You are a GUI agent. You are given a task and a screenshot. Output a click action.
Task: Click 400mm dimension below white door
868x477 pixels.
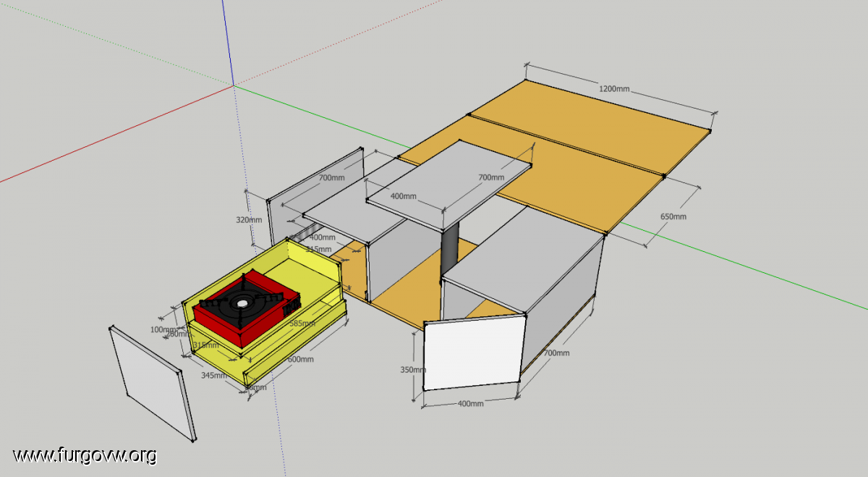point(471,403)
